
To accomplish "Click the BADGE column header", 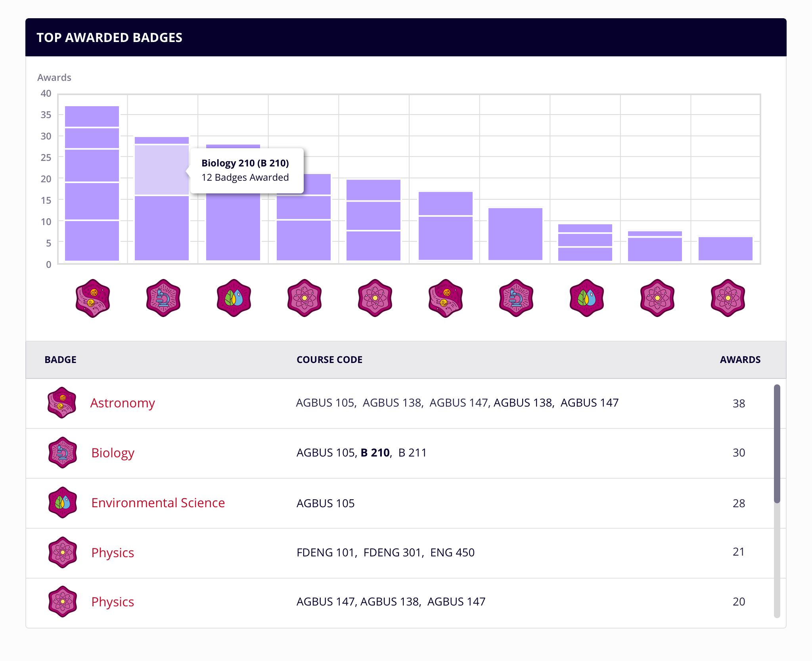I will click(x=60, y=359).
